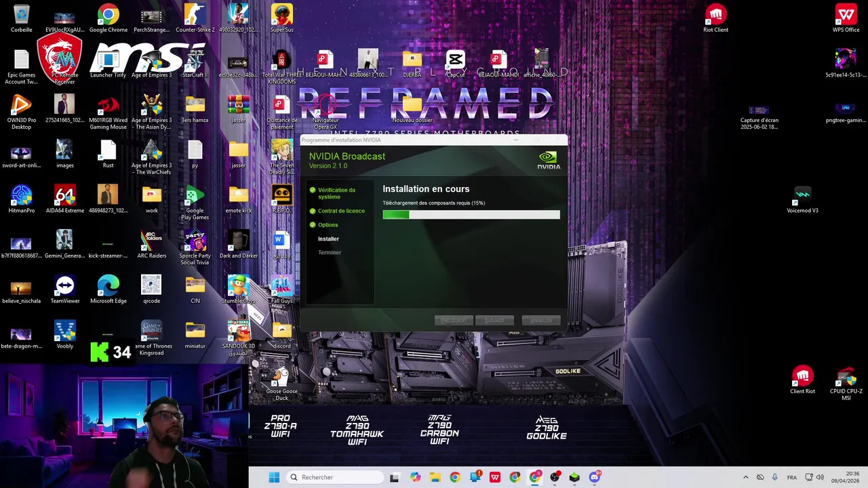Open the Client Riot icon beside CPU-Z
The image size is (868, 488).
802,376
